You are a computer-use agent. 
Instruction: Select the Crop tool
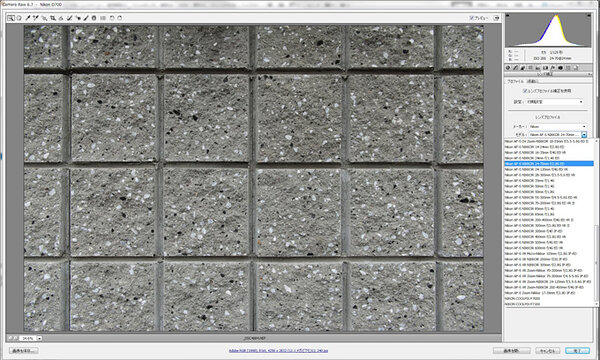52,18
